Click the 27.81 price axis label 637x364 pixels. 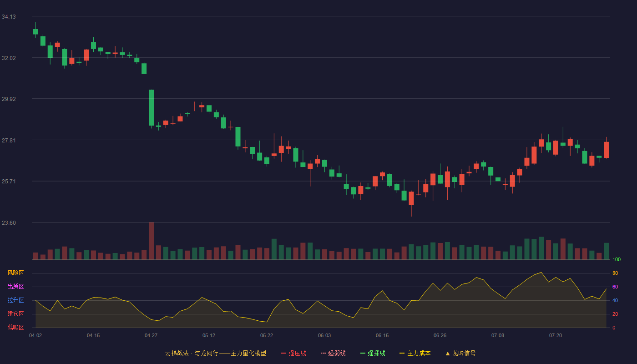pos(9,140)
